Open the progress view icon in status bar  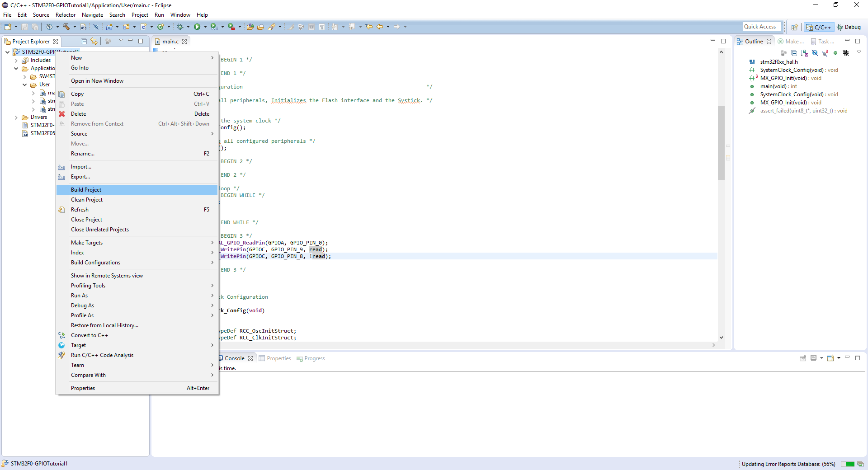pos(860,464)
